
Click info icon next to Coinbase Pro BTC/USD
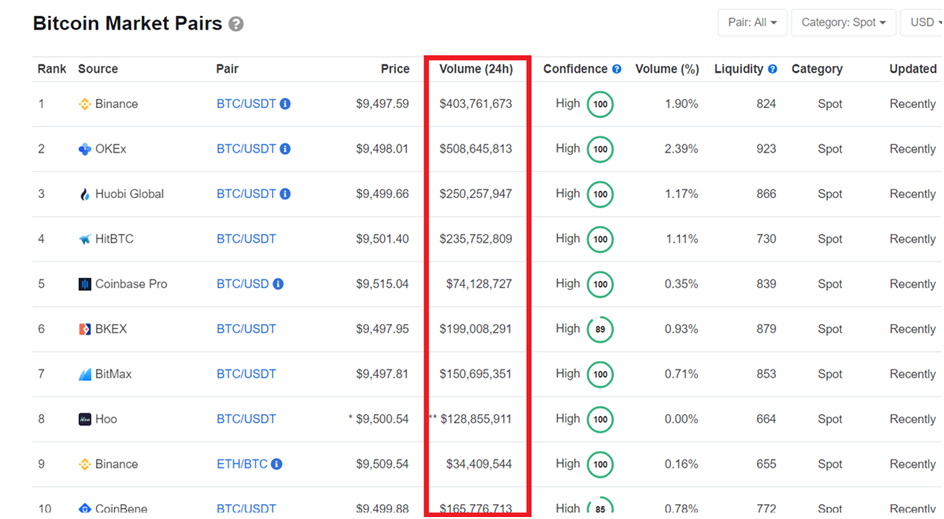[x=278, y=284]
